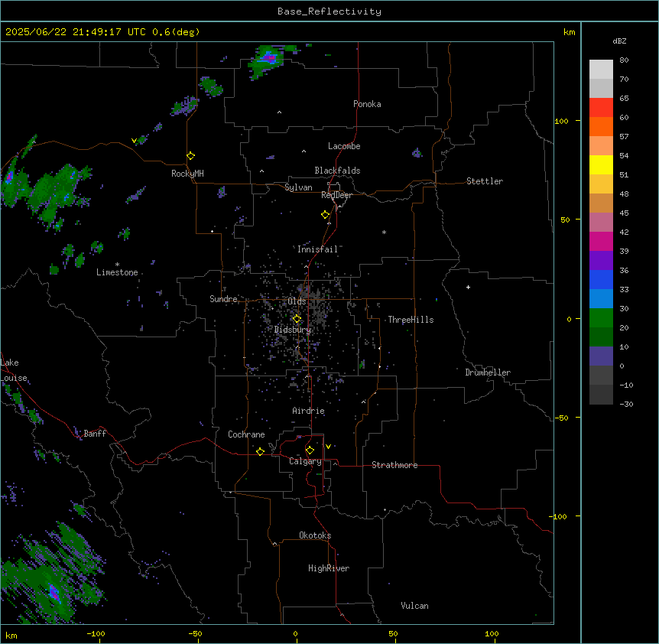The image size is (659, 644).
Task: Select the yellow diamond marker above Calgary label
Action: pyautogui.click(x=310, y=450)
